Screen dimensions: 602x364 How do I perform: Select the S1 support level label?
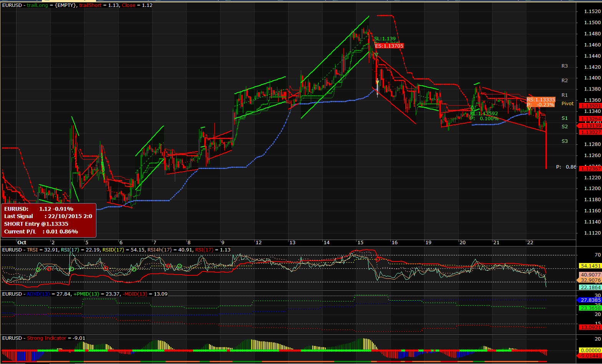564,118
